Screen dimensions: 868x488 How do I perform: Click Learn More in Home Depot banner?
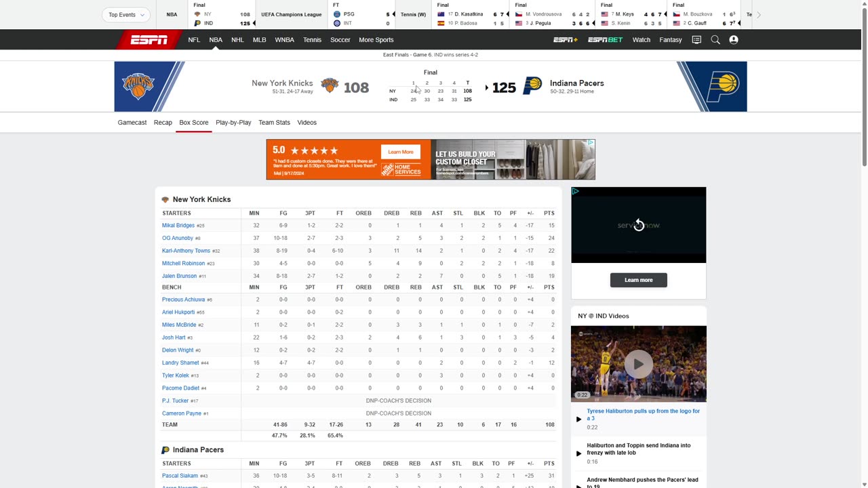pos(400,152)
